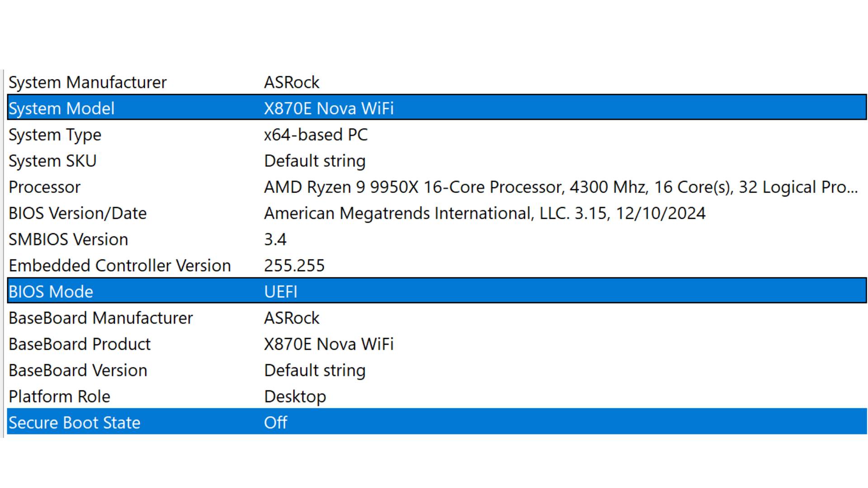Click the 255.255 controller version value
868x488 pixels.
point(294,266)
